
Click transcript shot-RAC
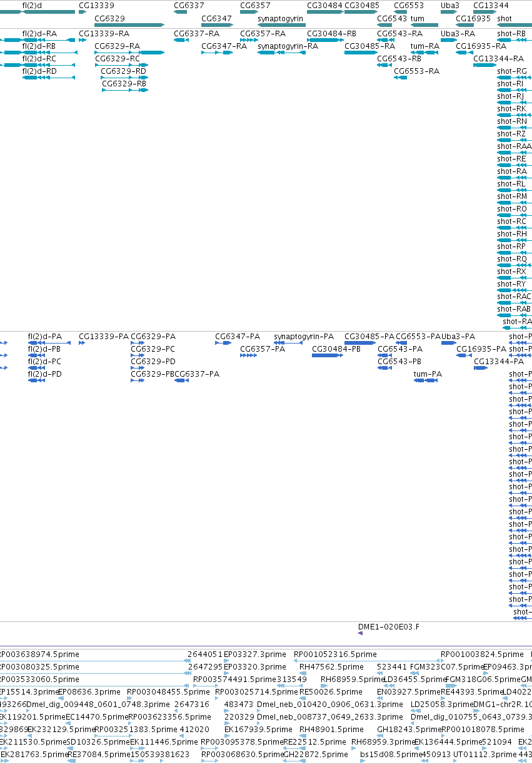click(x=514, y=297)
